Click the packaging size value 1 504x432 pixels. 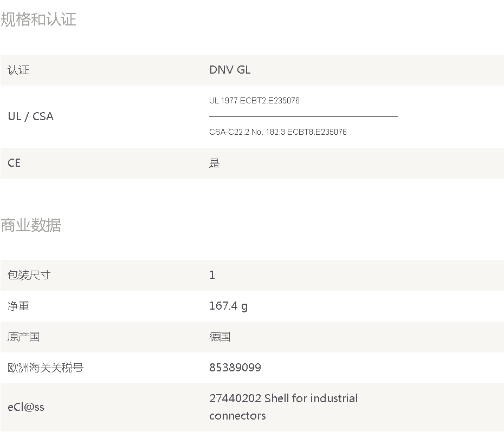(212, 275)
